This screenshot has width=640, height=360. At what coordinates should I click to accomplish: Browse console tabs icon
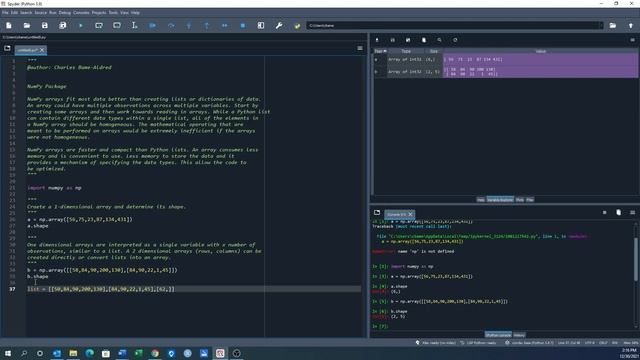pos(377,213)
